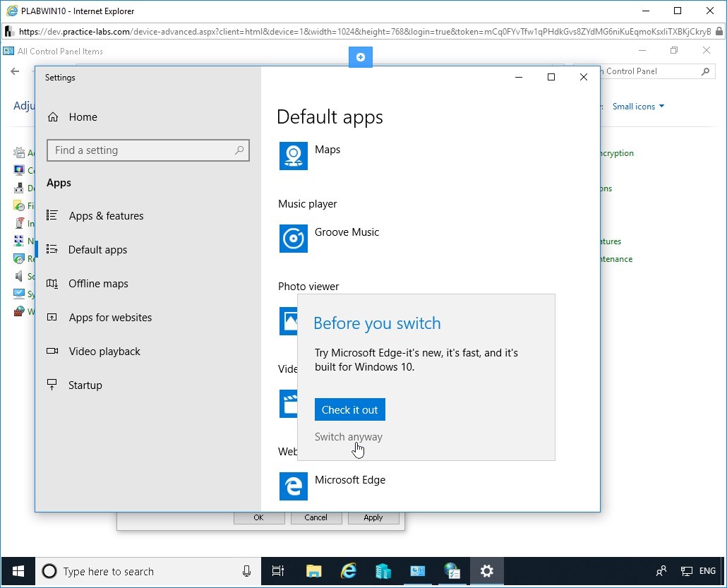Click the browser address bar URL

click(364, 32)
